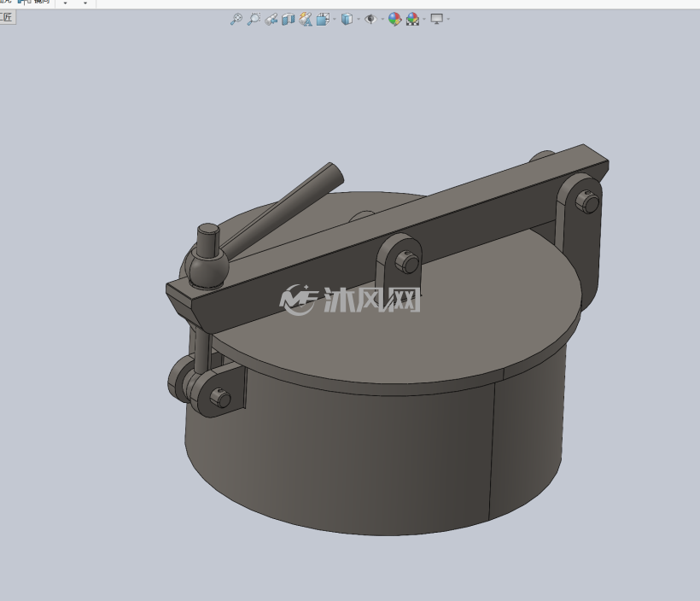Image resolution: width=700 pixels, height=601 pixels.
Task: Click the Apply Scene icon
Action: [x=412, y=19]
